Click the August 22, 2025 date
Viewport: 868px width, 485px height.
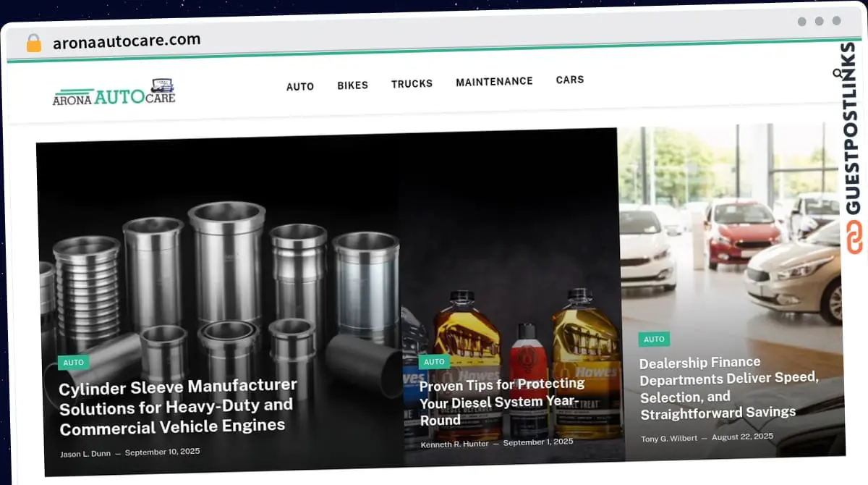(x=742, y=437)
